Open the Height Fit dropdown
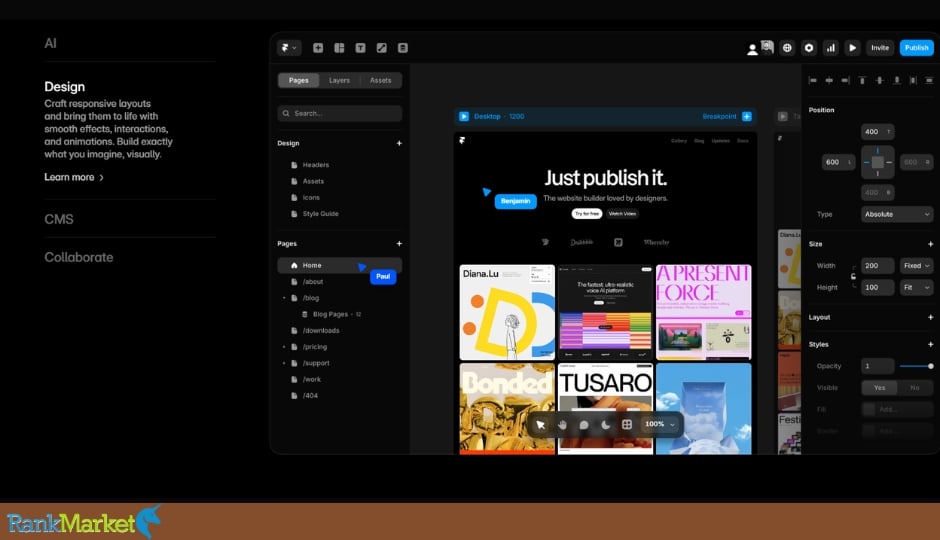 (x=917, y=288)
